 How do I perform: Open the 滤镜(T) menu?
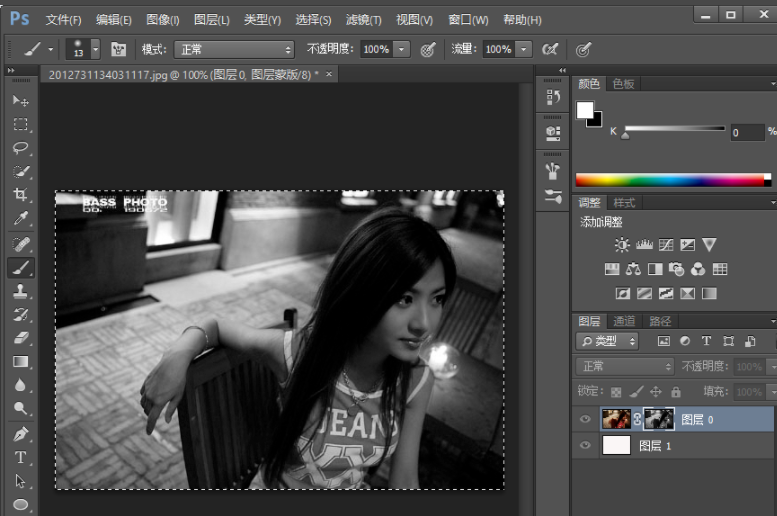(x=363, y=19)
